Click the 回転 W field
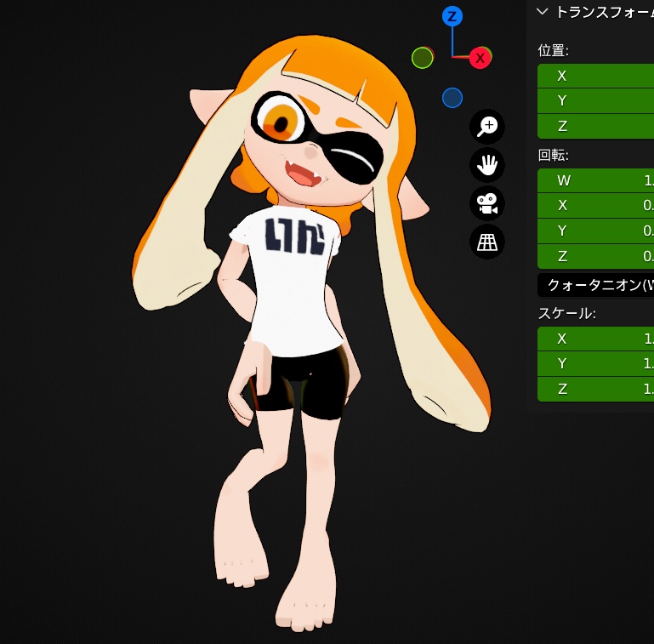Screen dimensions: 654x644 coord(596,180)
